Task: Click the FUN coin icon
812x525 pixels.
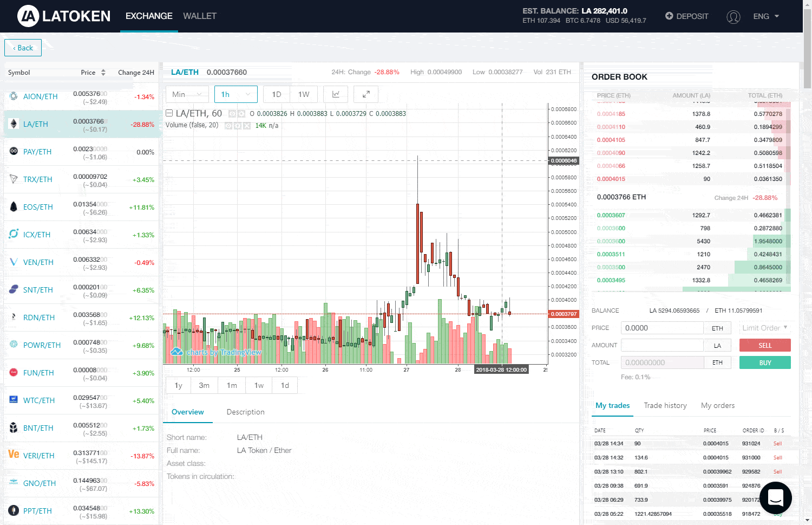Action: 14,372
